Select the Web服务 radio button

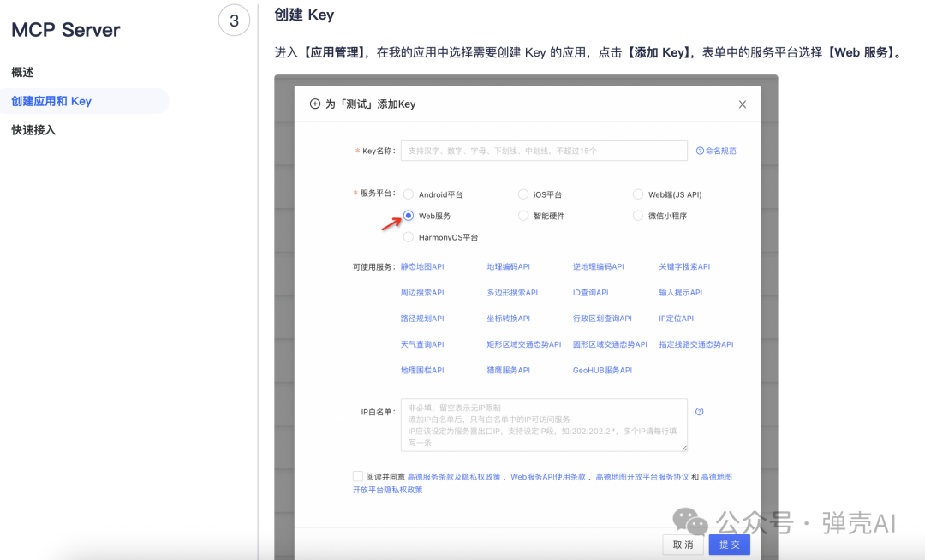pos(409,216)
